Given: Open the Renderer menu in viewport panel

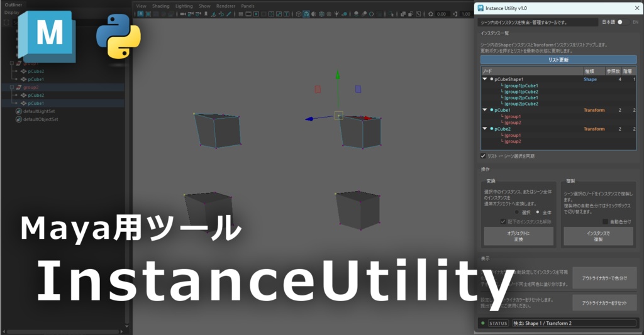Looking at the screenshot, I should pos(226,6).
